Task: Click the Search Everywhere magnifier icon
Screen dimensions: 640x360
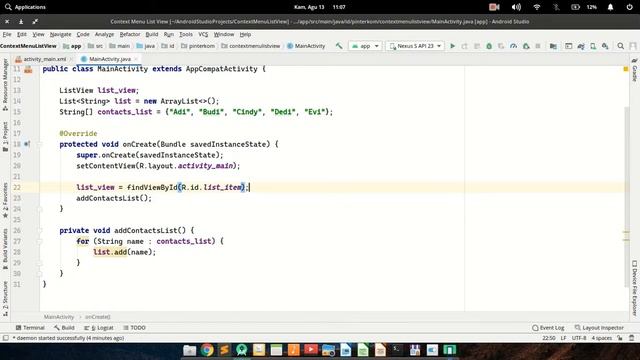Action: 620,46
